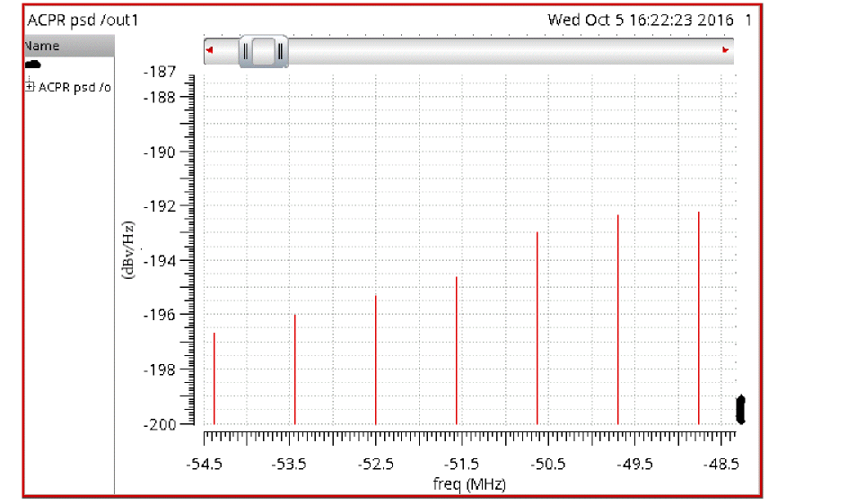
Task: Click the left red arrow of zoom scrollbar
Action: (209, 50)
